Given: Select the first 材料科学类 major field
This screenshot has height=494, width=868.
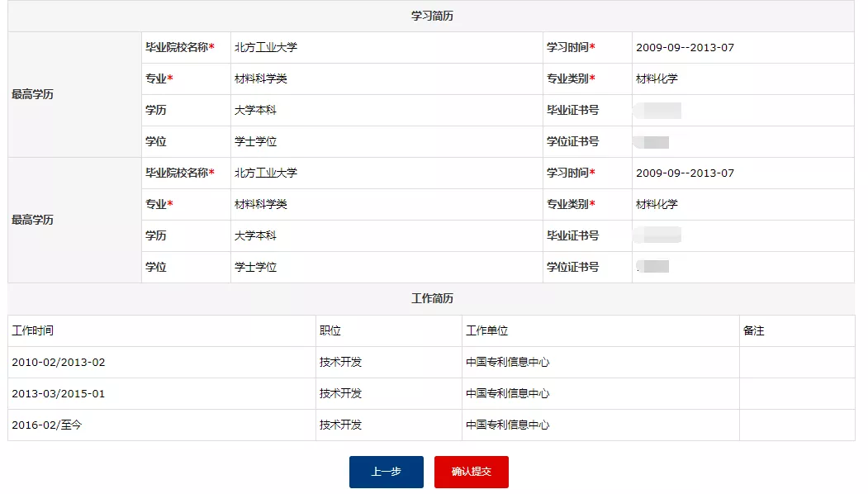Looking at the screenshot, I should click(x=262, y=78).
